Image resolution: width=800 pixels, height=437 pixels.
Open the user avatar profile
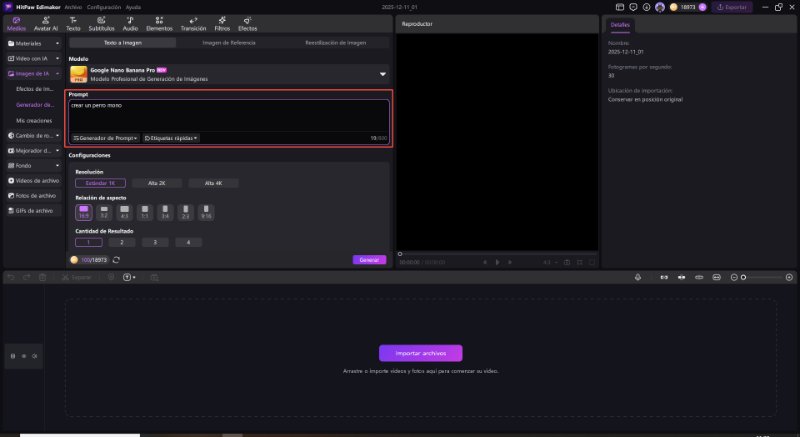660,7
